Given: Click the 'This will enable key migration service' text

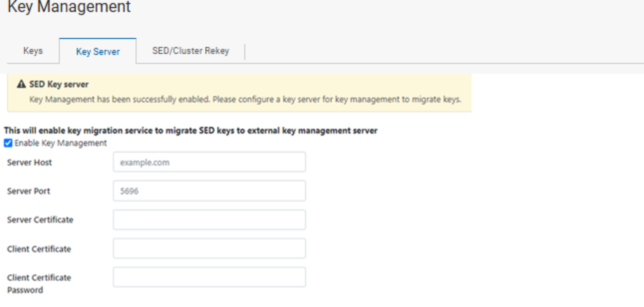Looking at the screenshot, I should [x=191, y=130].
